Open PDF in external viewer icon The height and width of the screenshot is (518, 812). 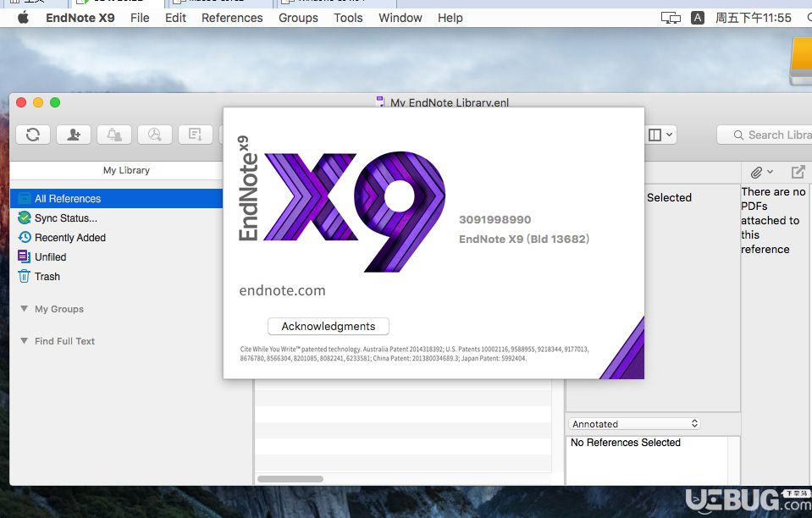pos(798,172)
